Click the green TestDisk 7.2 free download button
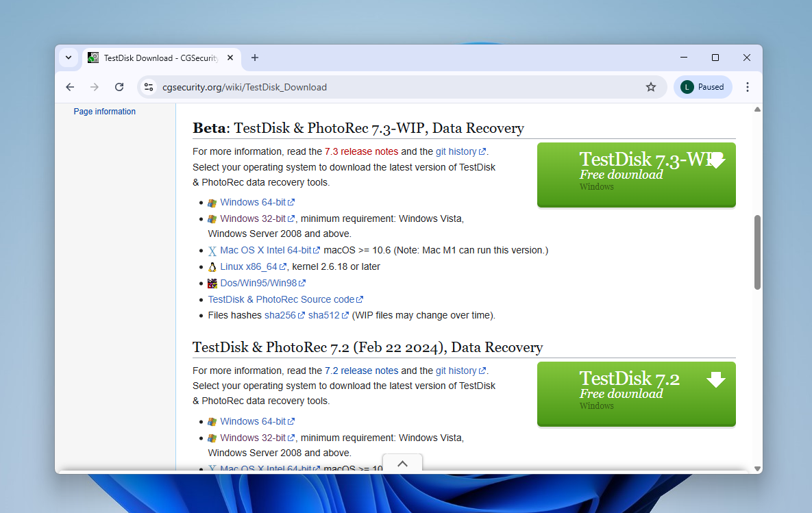 (637, 394)
